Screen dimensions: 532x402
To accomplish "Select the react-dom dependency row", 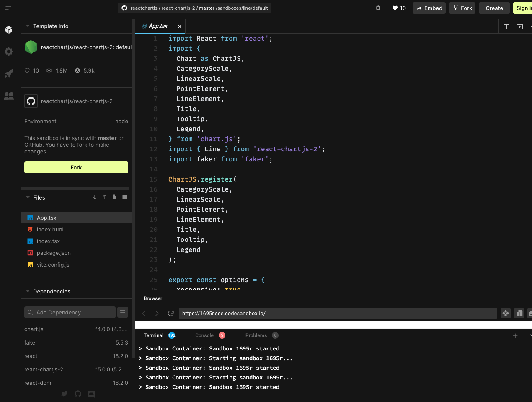I will tap(76, 383).
